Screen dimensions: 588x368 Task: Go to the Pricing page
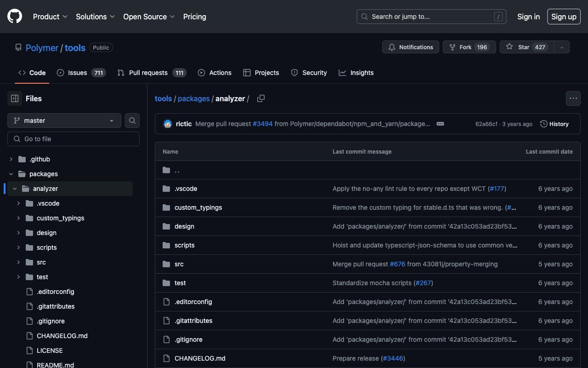pos(195,17)
